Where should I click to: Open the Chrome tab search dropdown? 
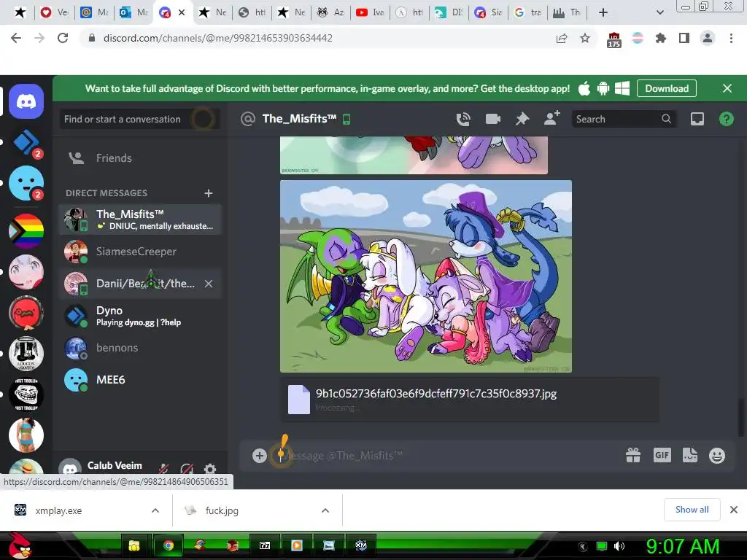[659, 12]
